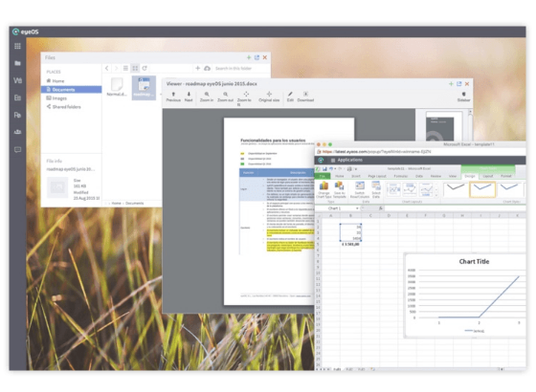Click the cloud upload icon in Files

207,69
